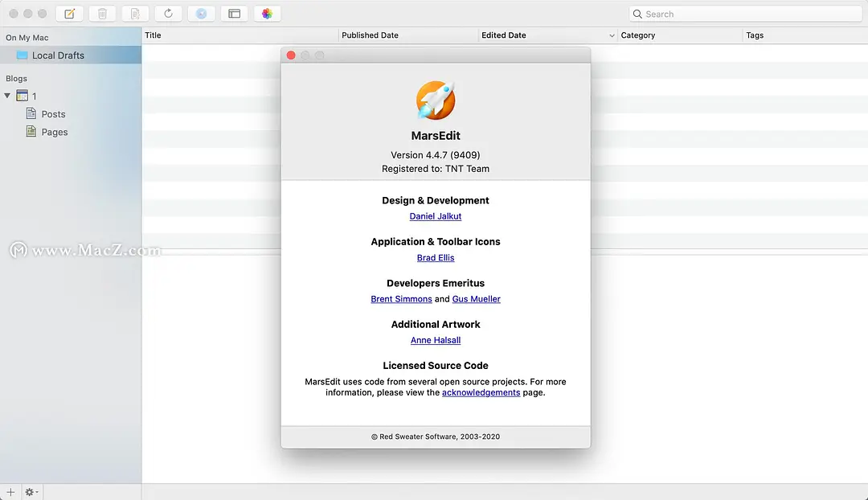Open the Anne Halsall link
Viewport: 868px width, 500px height.
[x=436, y=340]
